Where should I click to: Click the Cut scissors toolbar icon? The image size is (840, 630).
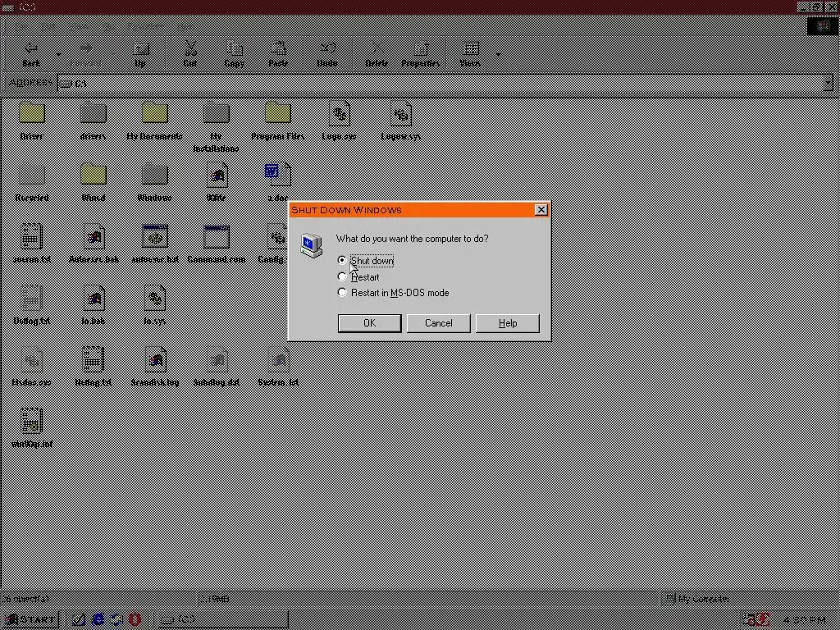click(190, 53)
